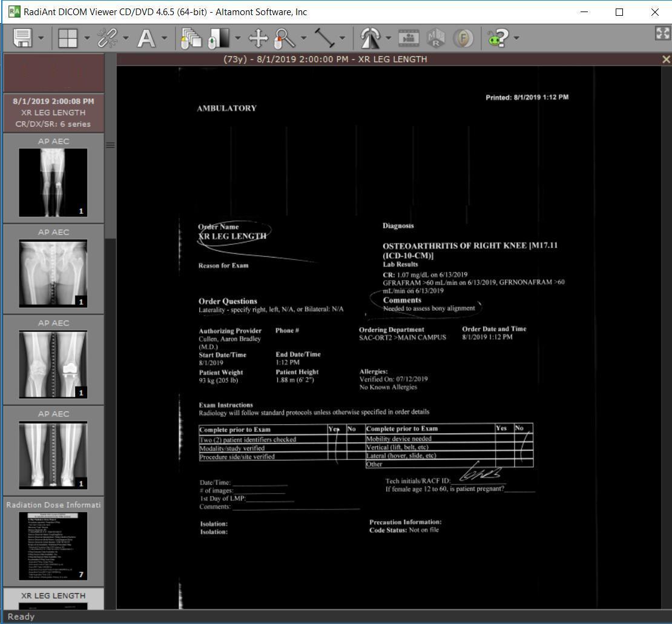This screenshot has width=672, height=624.
Task: Open the Radiation Dose Information series thumbnail
Action: 53,546
